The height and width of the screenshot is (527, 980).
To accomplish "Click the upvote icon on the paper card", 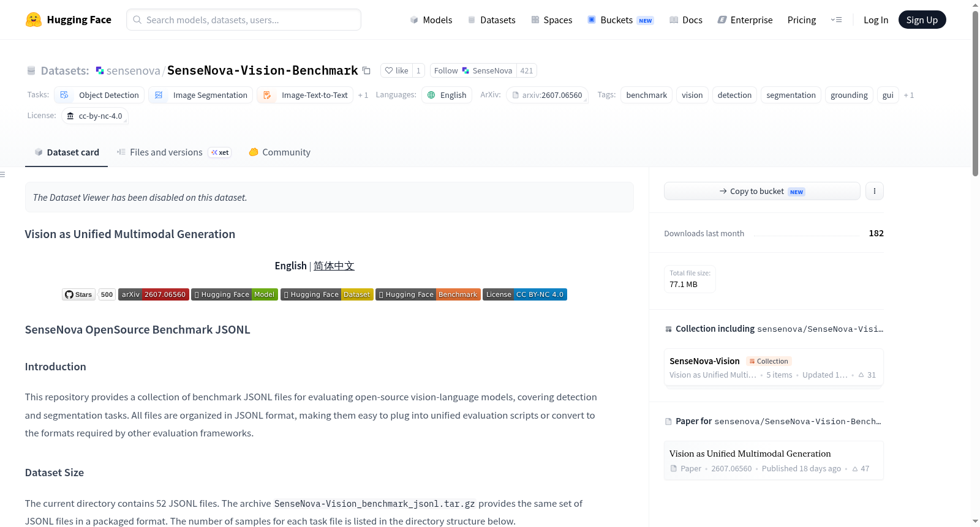I will [x=854, y=469].
